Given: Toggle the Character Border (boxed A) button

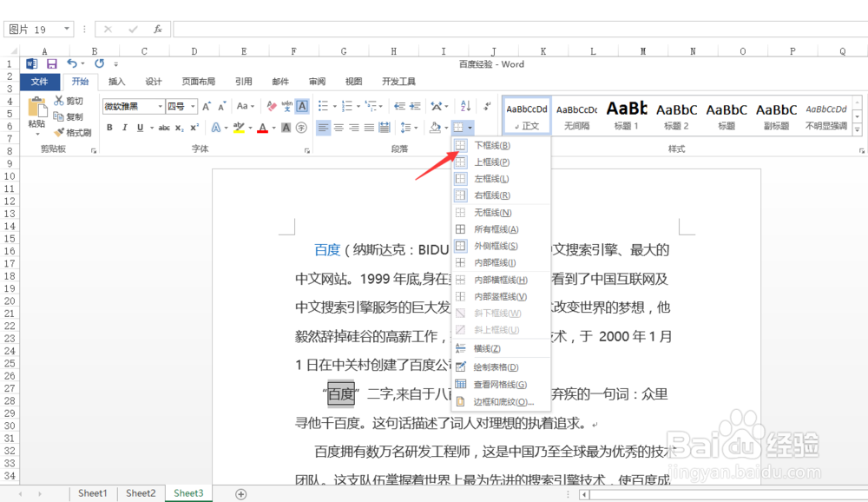Looking at the screenshot, I should click(302, 106).
